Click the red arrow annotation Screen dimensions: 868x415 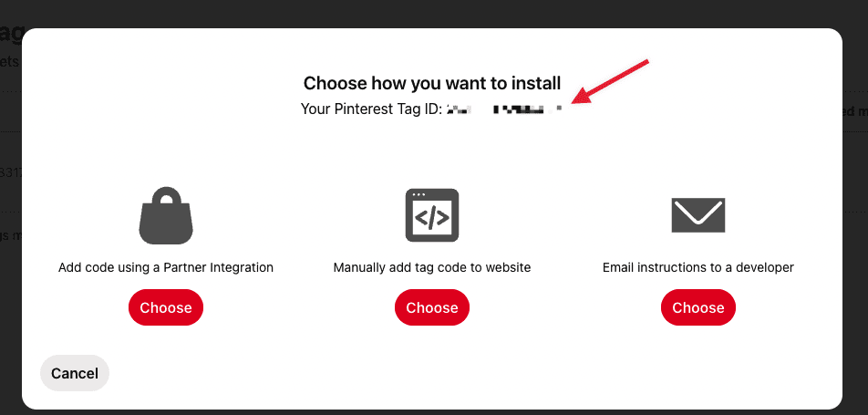pyautogui.click(x=609, y=81)
